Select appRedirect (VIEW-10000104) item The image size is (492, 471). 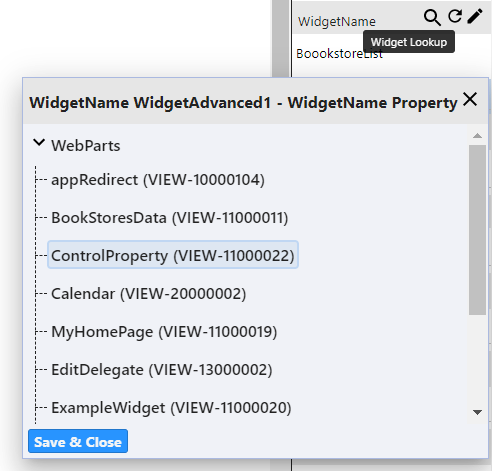pos(158,180)
